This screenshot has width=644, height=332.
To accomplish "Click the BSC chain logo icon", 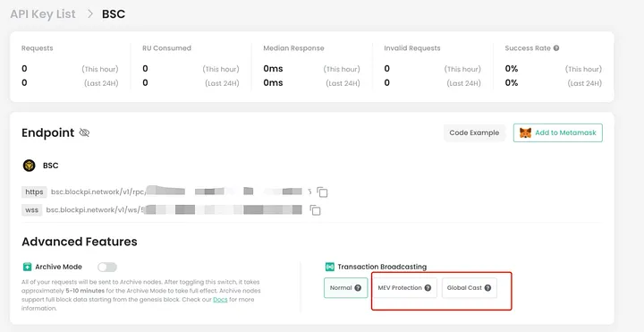I will pyautogui.click(x=29, y=166).
